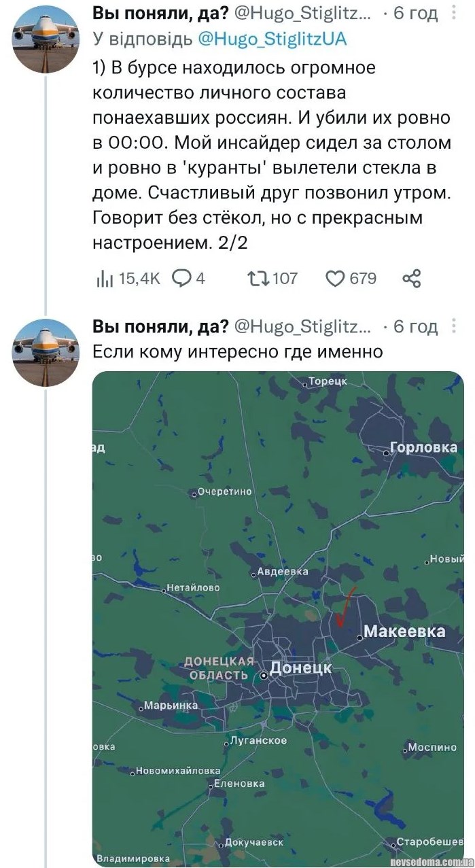Open the first tweet's airplane profile avatar
This screenshot has width=475, height=868.
[46, 39]
